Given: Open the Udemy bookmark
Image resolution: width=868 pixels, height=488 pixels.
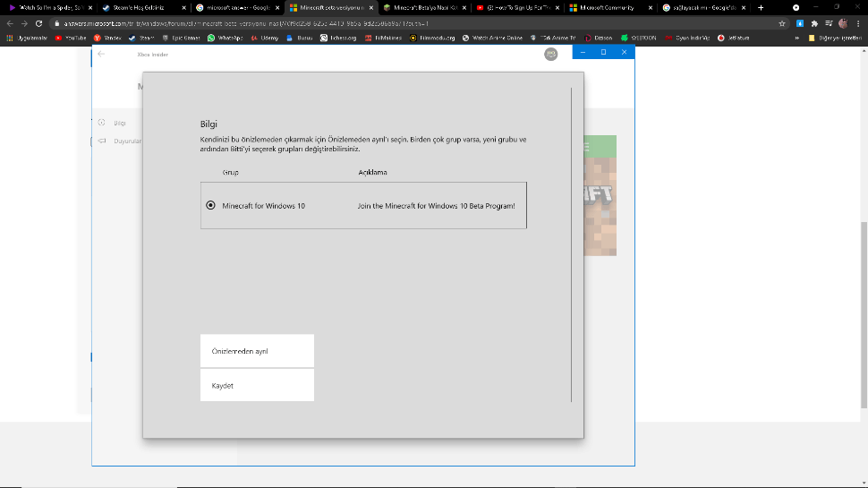Looking at the screenshot, I should pos(265,39).
